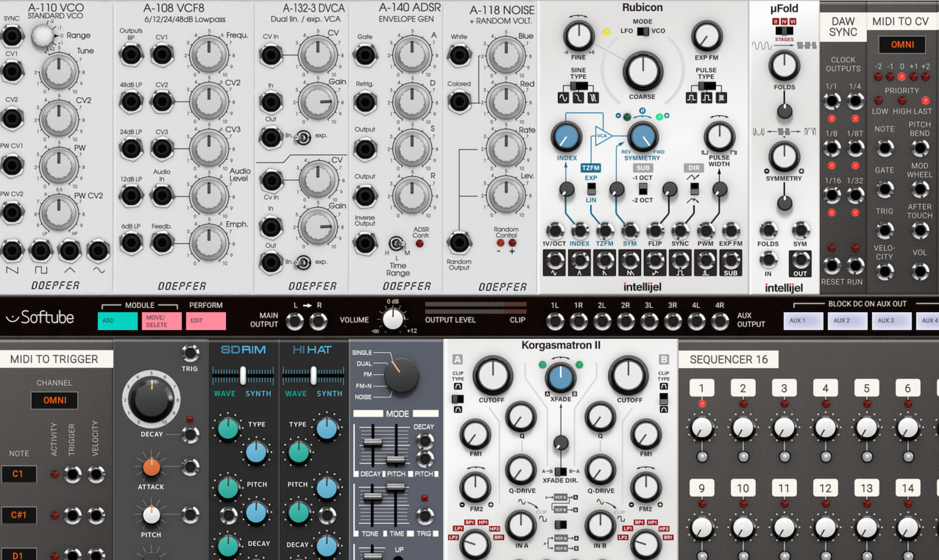Select the first pulse type waveform icon
This screenshot has height=560, width=939.
click(691, 98)
